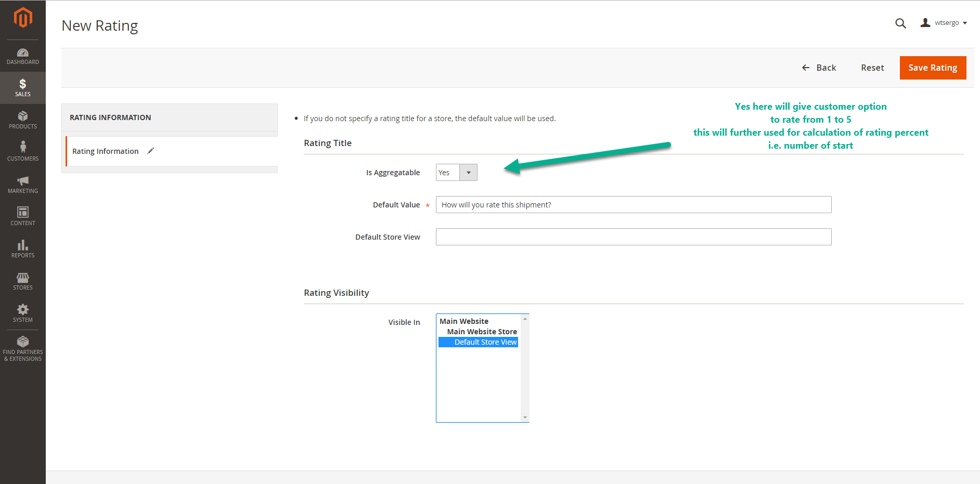Image resolution: width=980 pixels, height=484 pixels.
Task: Expand the wtsergo account dropdown arrow
Action: tap(965, 23)
